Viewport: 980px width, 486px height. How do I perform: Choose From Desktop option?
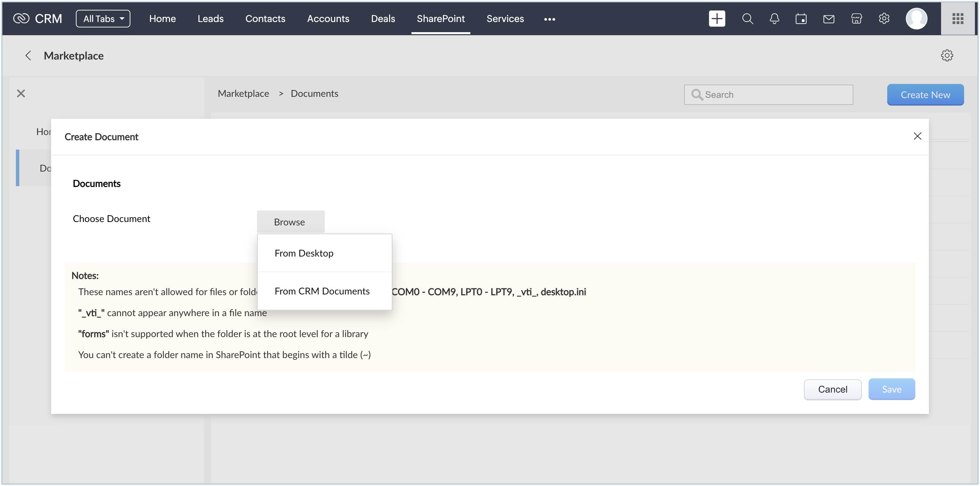coord(304,253)
